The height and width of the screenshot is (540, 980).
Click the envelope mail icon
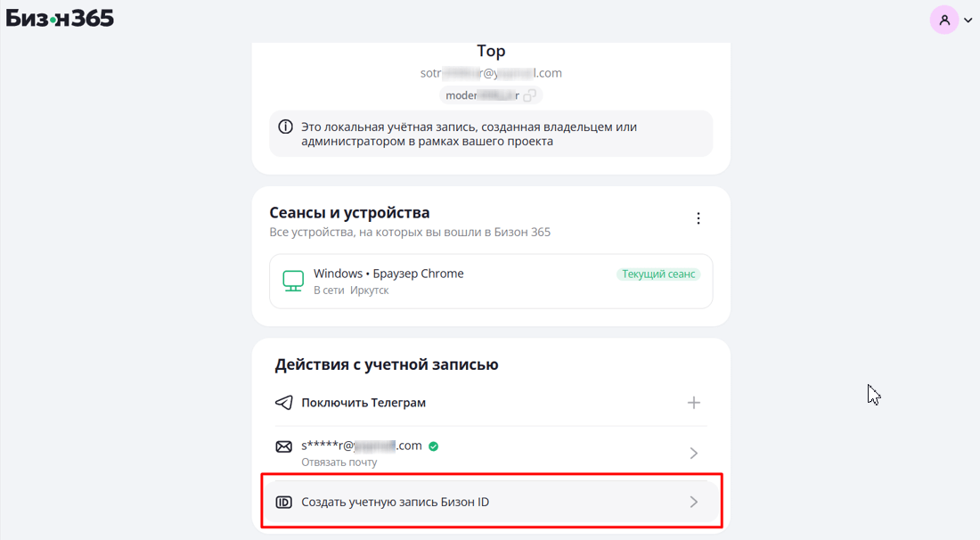point(283,446)
